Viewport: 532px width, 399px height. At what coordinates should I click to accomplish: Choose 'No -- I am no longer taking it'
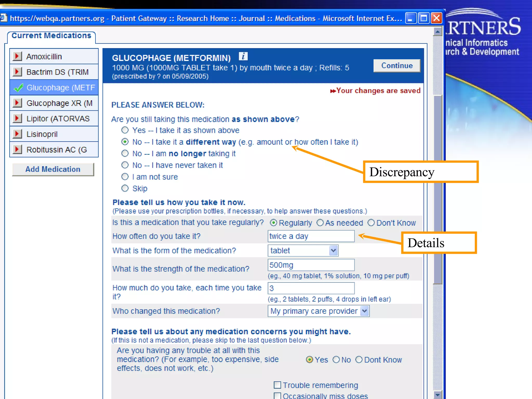(125, 153)
